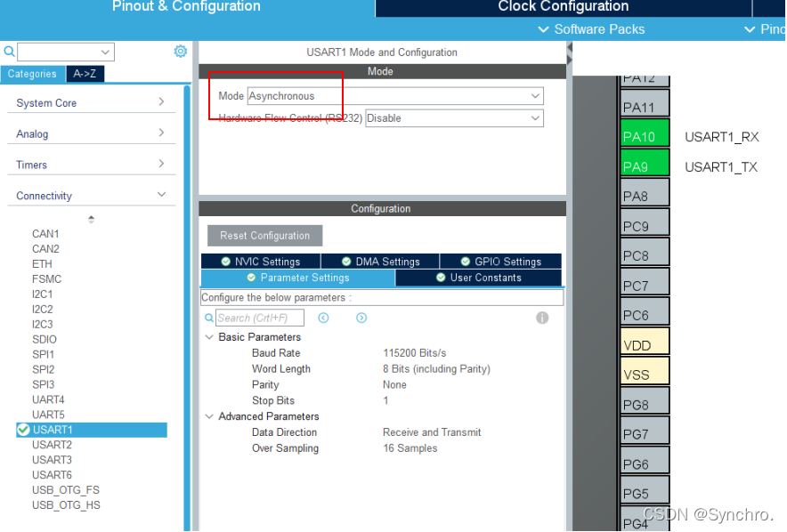Screen dimensions: 787x532
Task: Click the Parity value None
Action: tap(394, 384)
